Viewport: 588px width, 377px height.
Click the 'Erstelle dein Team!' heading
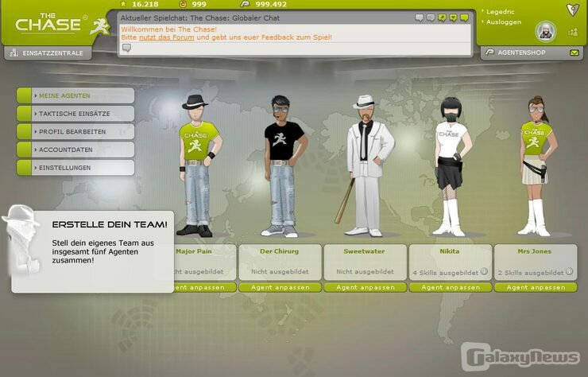[x=110, y=224]
